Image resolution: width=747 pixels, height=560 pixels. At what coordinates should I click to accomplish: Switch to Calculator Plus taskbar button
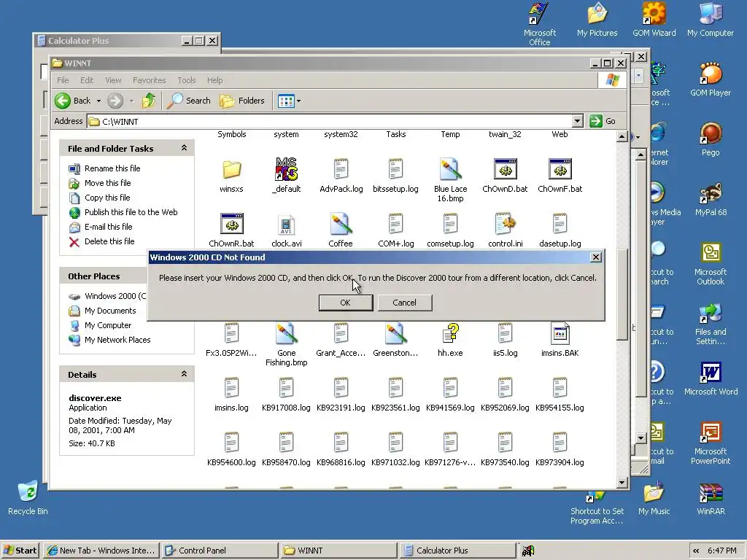457,551
